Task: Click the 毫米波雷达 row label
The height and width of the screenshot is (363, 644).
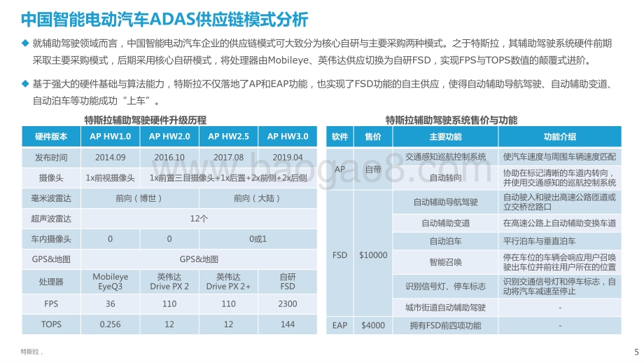Action: (x=51, y=198)
